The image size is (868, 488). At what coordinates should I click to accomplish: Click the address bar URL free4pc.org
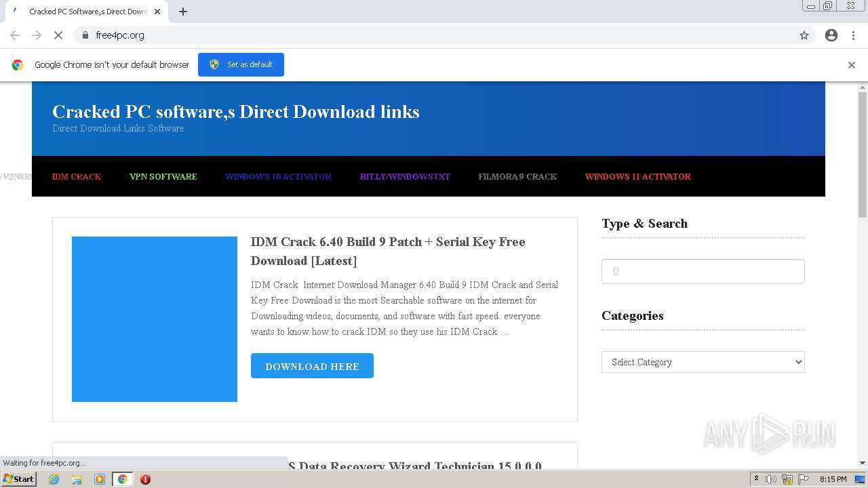coord(120,35)
